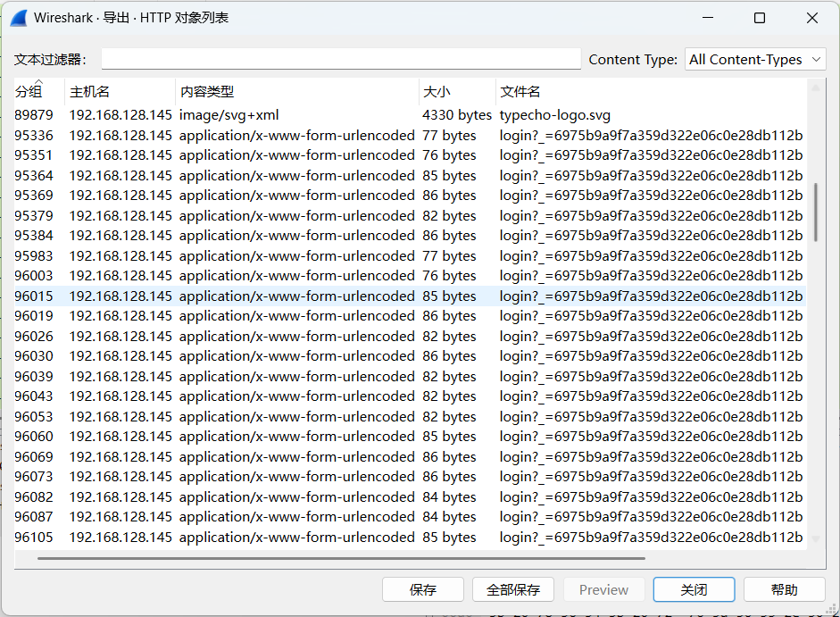Select the highlighted row for packet 96015

(410, 296)
